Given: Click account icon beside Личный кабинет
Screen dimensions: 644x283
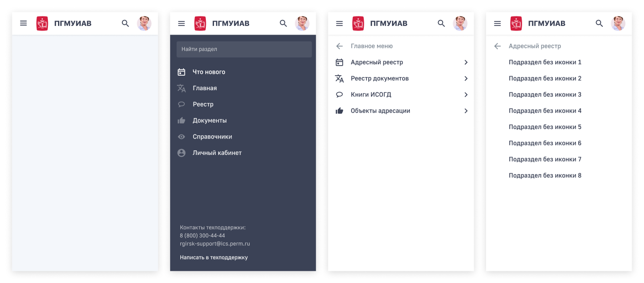Looking at the screenshot, I should click(x=181, y=153).
